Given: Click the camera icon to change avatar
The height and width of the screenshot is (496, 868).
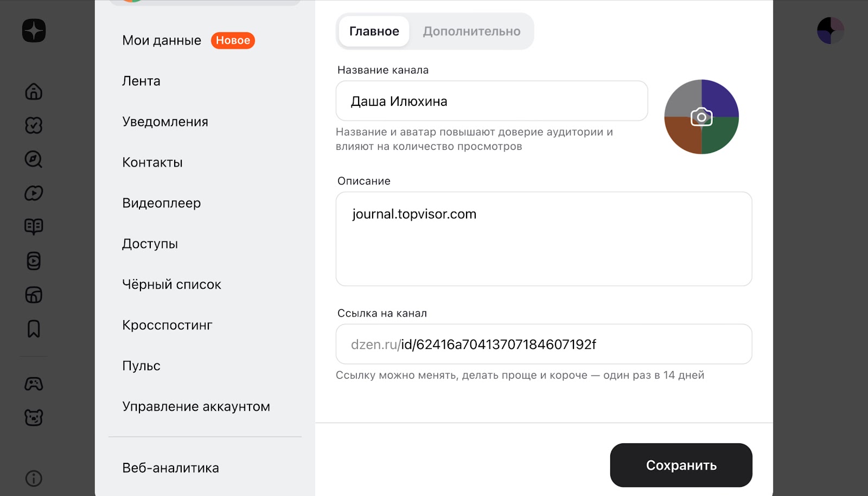Looking at the screenshot, I should 701,116.
